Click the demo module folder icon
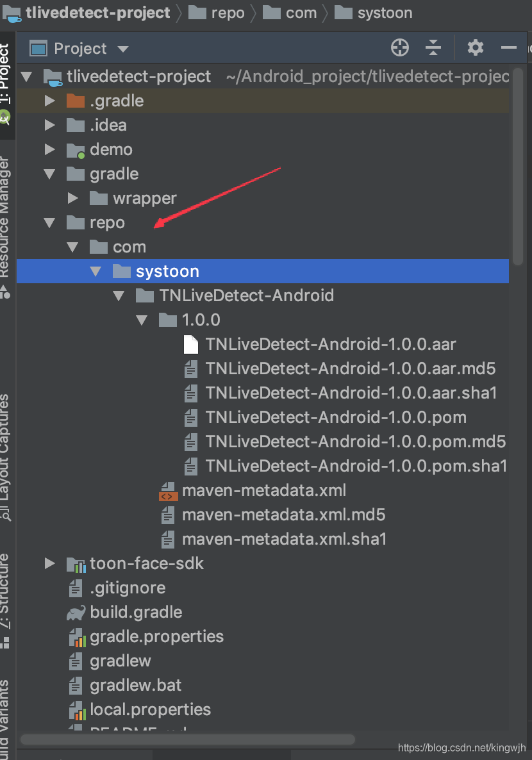Viewport: 532px width, 760px height. (x=76, y=150)
